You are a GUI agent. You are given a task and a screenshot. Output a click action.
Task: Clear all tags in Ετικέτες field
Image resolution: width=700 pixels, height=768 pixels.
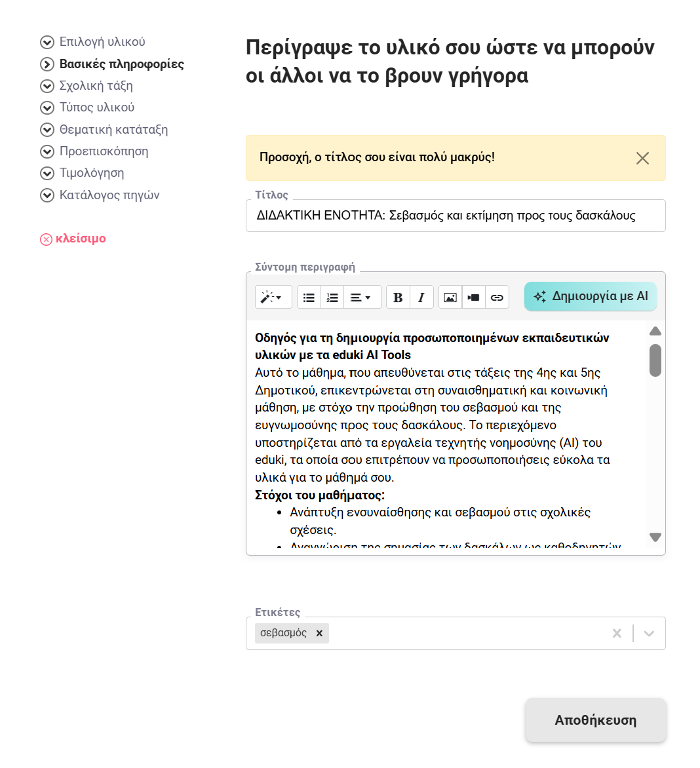coord(617,633)
